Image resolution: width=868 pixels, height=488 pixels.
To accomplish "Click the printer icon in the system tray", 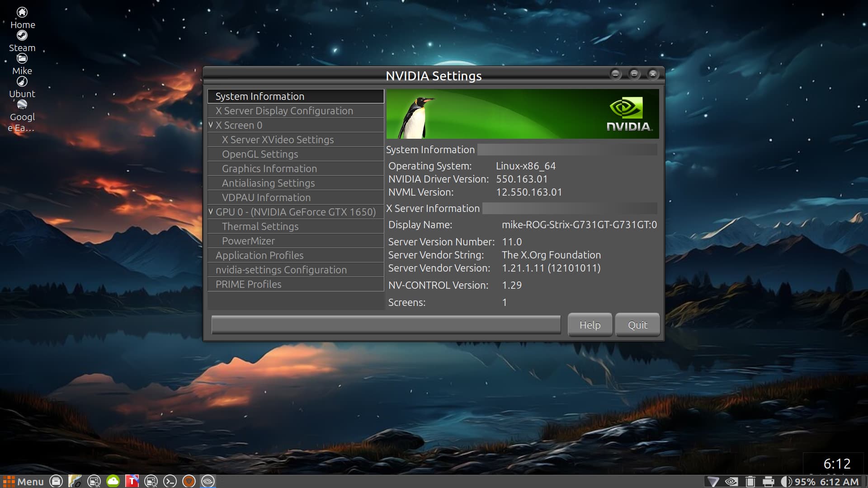I will (768, 482).
